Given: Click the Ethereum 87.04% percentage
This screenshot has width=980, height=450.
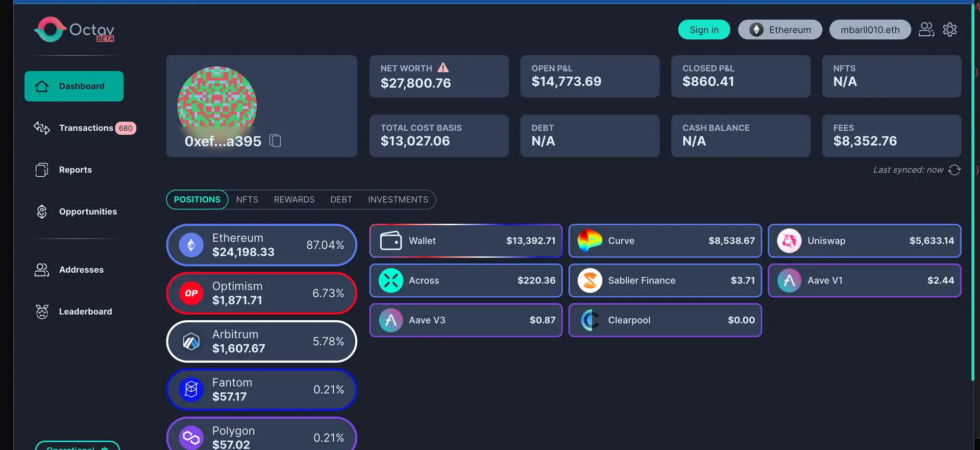Looking at the screenshot, I should click(325, 245).
